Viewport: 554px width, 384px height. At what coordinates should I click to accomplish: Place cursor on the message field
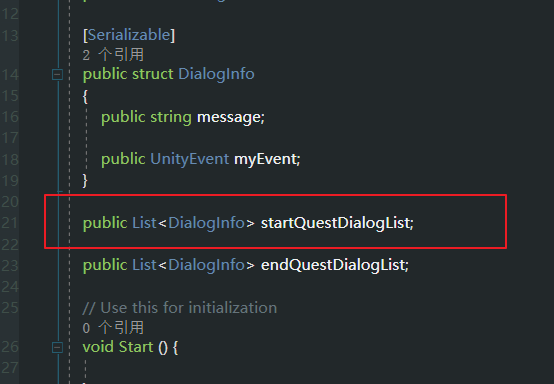click(x=229, y=117)
